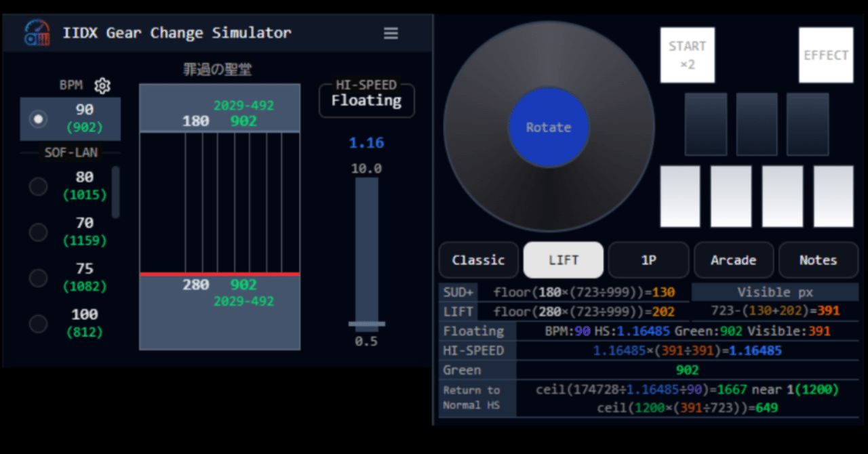Viewport: 868px width, 454px height.
Task: Click the blue Rotate turntable button
Action: coord(549,127)
